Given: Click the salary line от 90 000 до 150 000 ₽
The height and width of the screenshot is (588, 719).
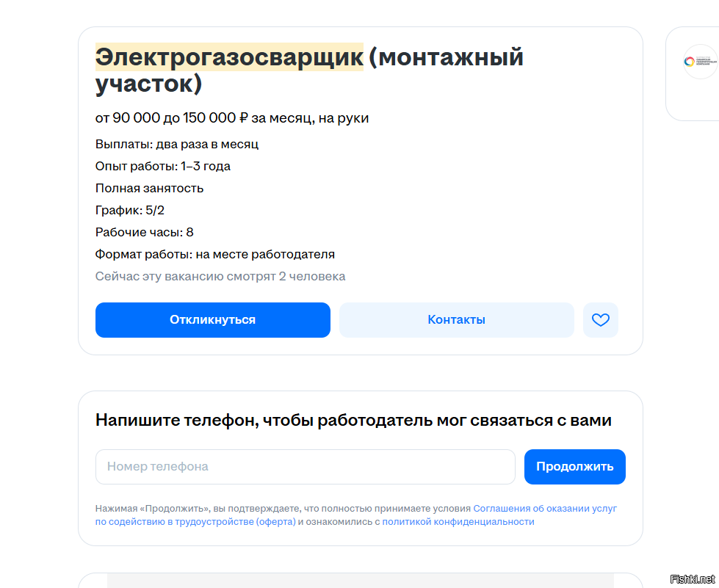Looking at the screenshot, I should [232, 117].
